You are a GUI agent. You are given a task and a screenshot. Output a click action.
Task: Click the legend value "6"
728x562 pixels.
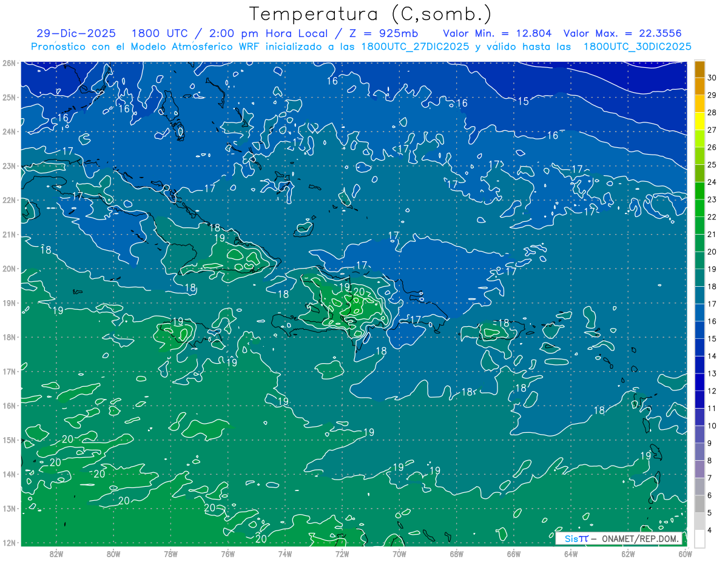[x=710, y=495]
